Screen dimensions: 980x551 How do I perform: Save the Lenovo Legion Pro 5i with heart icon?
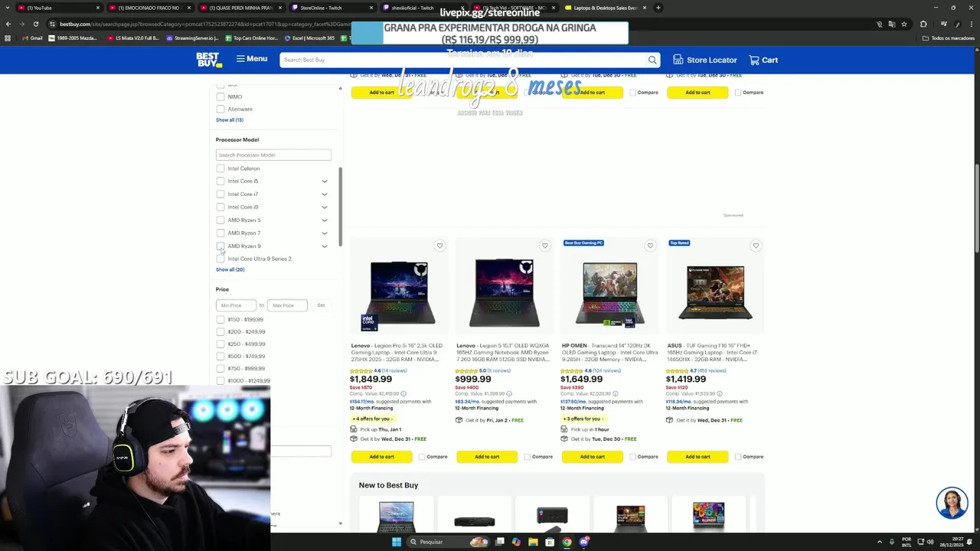tap(439, 246)
